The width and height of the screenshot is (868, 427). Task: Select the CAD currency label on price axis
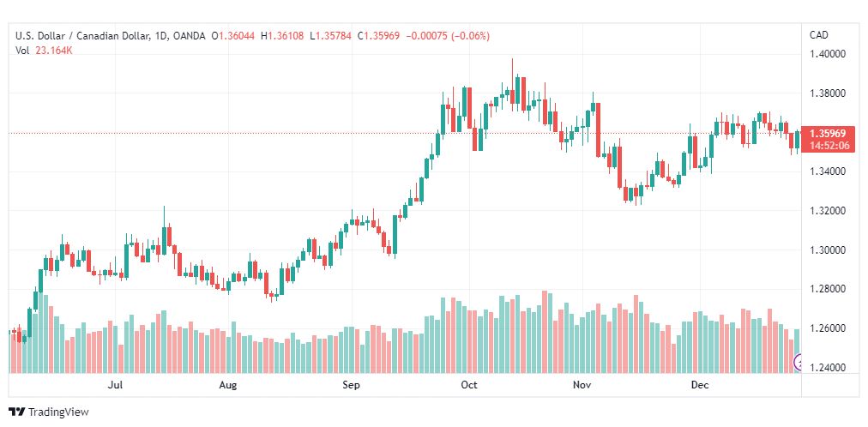click(x=819, y=35)
